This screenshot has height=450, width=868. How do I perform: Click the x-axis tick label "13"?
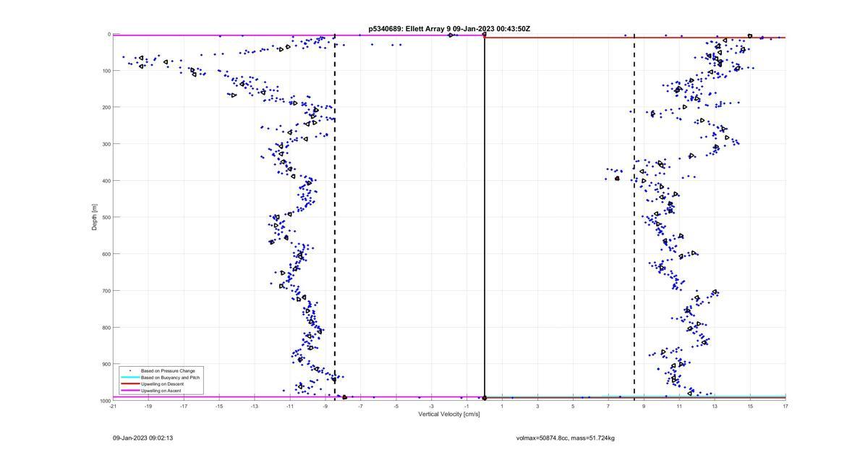pyautogui.click(x=715, y=407)
